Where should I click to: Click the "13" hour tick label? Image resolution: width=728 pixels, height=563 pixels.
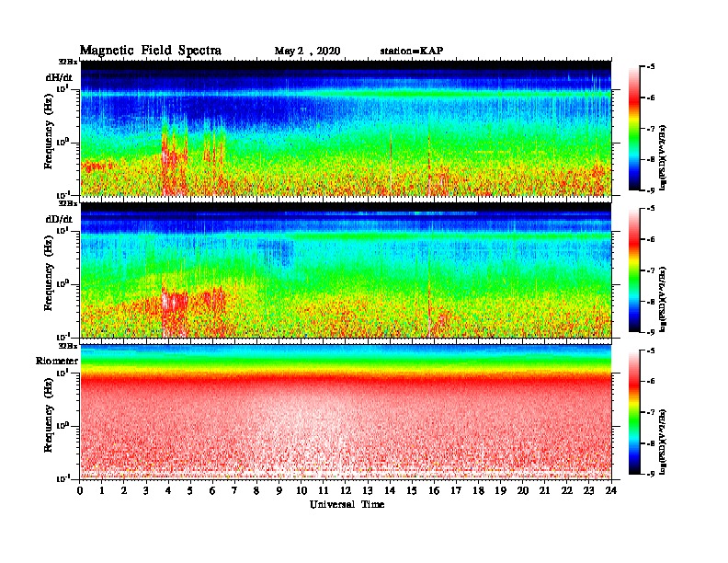(368, 491)
